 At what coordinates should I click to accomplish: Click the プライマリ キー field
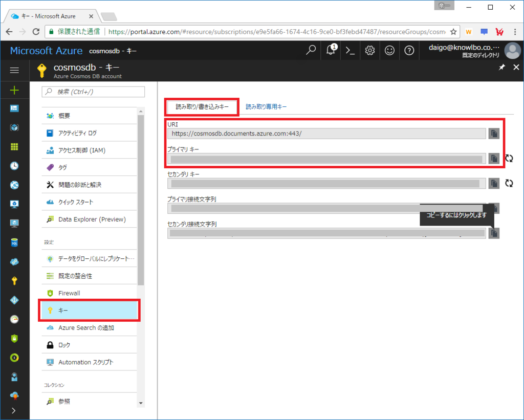click(x=326, y=159)
